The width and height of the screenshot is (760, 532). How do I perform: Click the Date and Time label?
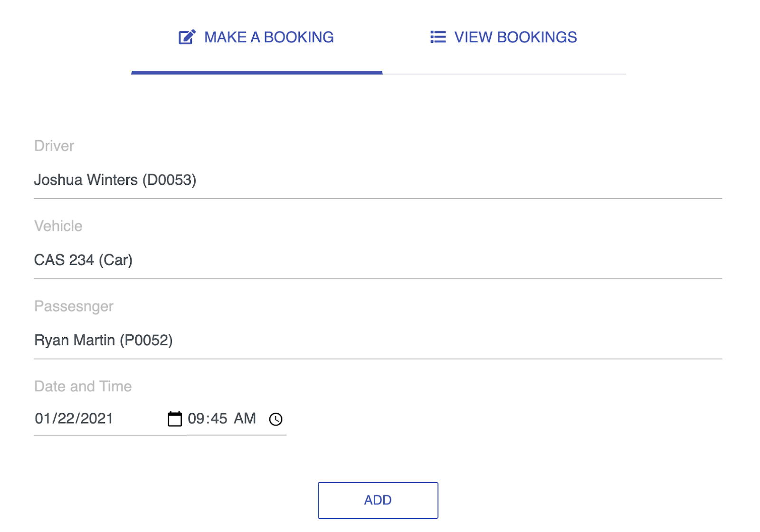(83, 387)
